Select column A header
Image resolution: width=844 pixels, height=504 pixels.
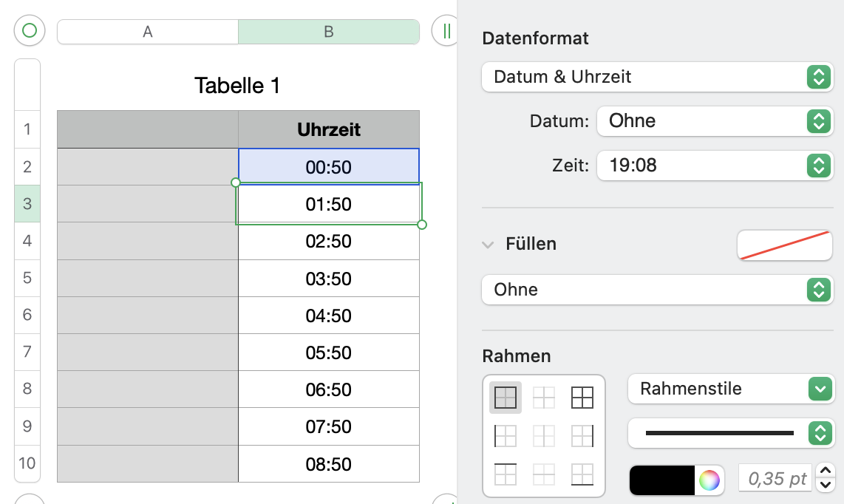pos(148,32)
